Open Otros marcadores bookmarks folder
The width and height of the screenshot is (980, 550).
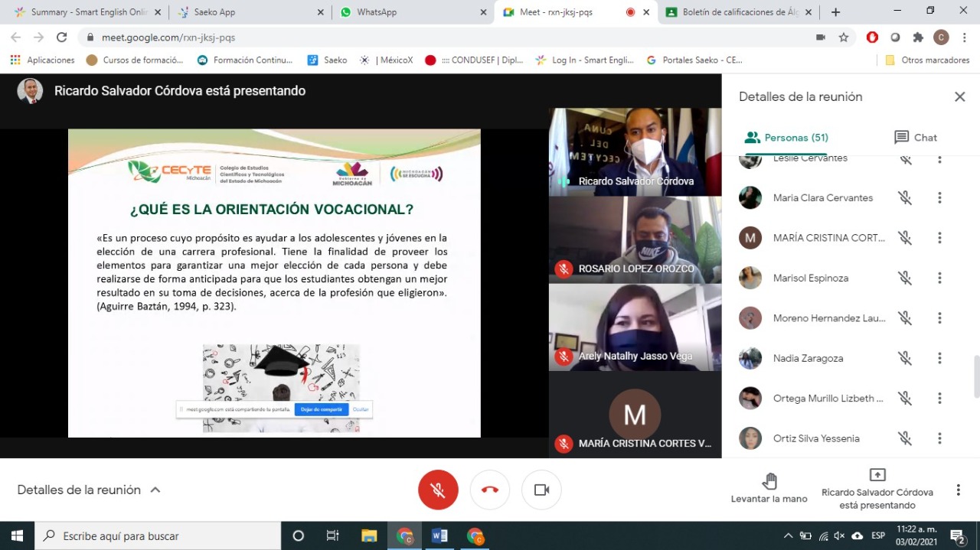click(x=927, y=60)
